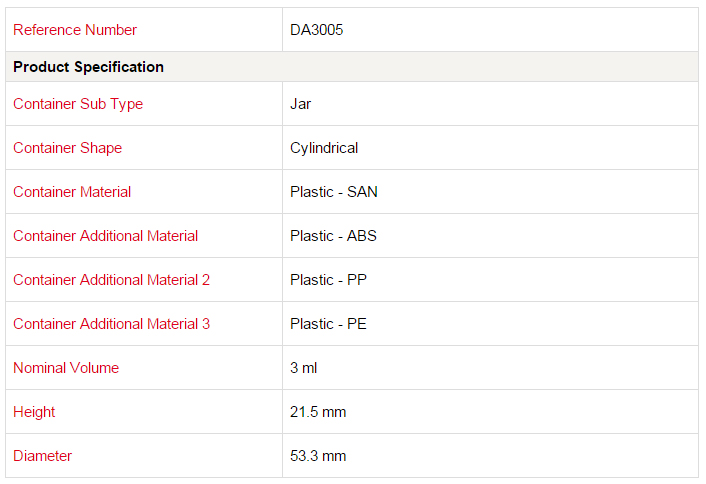Viewport: 706px width, 484px height.
Task: Open the Nominal Volume link
Action: pos(66,368)
